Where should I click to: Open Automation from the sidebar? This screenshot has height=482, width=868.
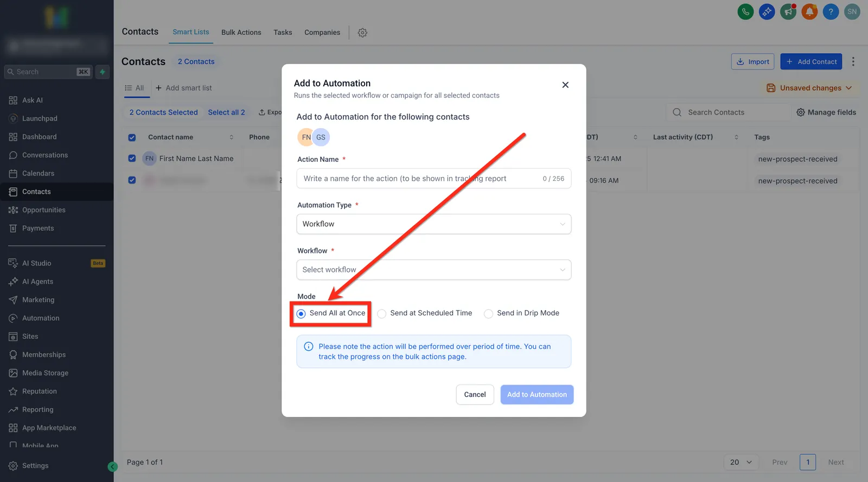coord(41,318)
